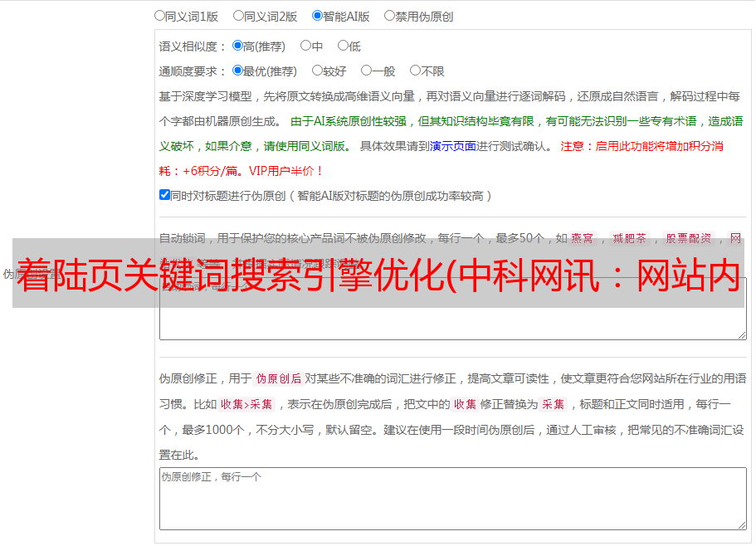Click inside the 伪原创修正 textarea

pyautogui.click(x=453, y=499)
